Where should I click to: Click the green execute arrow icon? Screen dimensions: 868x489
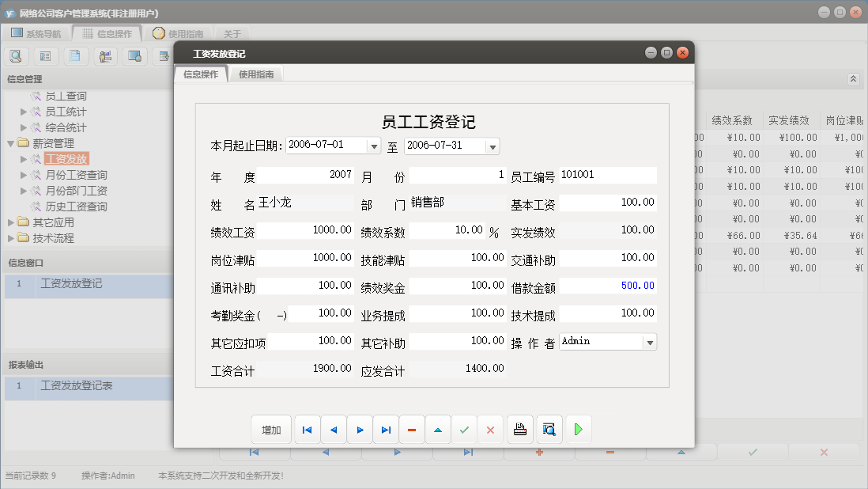[x=578, y=429]
